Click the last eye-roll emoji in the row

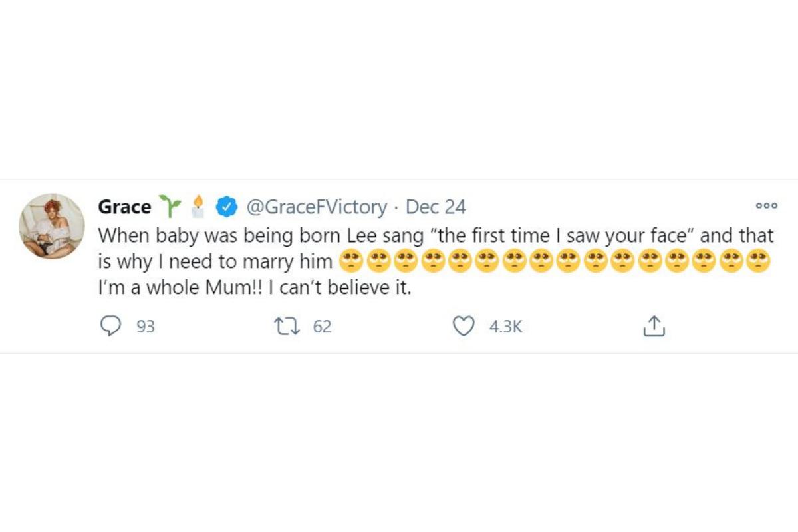(x=758, y=261)
